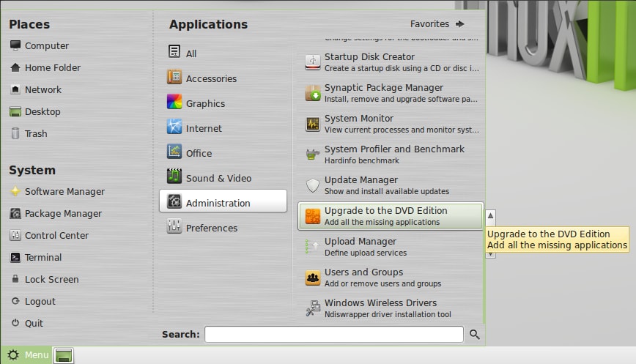Open Sound & Video category
636x364 pixels.
tap(218, 179)
